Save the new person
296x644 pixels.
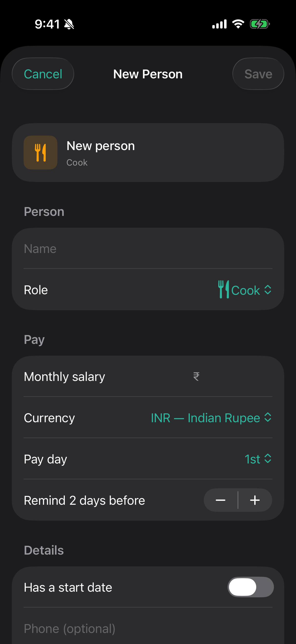click(x=258, y=74)
